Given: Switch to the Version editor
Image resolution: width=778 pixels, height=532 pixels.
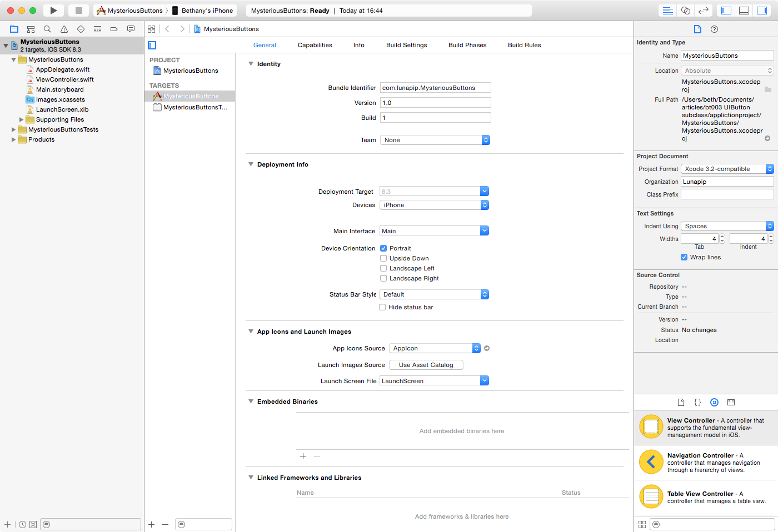Looking at the screenshot, I should (x=704, y=11).
